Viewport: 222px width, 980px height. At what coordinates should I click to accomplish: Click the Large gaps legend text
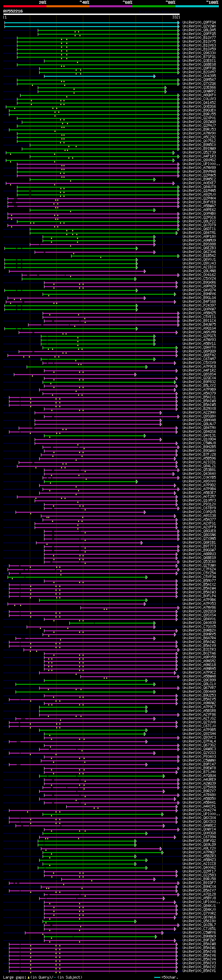click(15, 977)
